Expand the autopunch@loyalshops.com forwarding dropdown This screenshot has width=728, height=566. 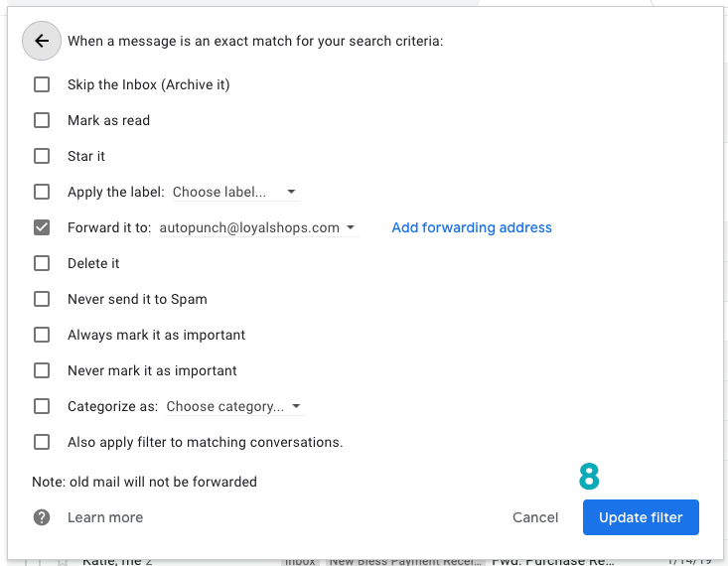point(258,227)
